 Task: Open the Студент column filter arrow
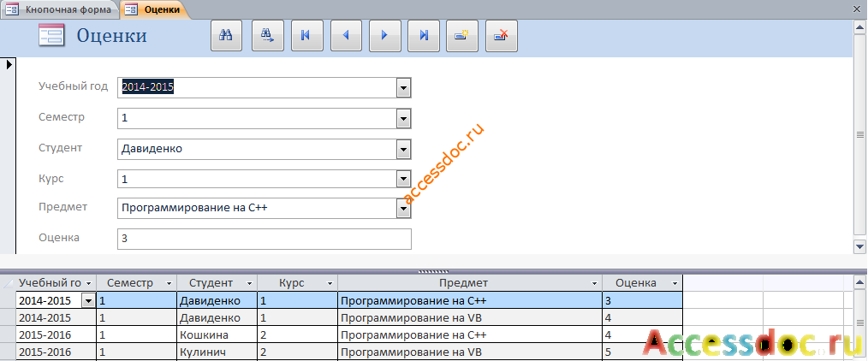250,283
